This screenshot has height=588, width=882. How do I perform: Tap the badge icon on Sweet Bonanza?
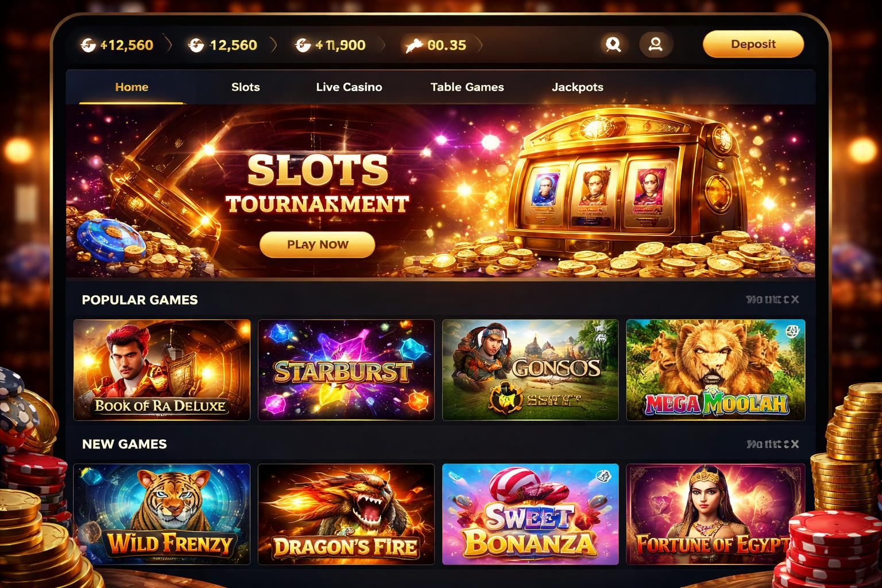(603, 475)
